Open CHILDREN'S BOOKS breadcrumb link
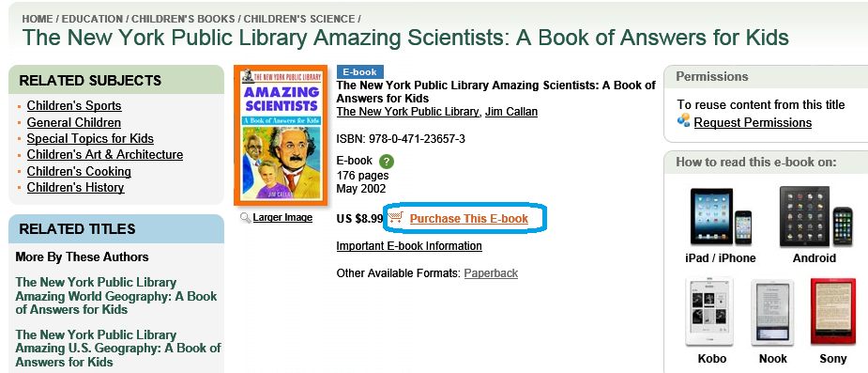The height and width of the screenshot is (373, 868). pos(183,19)
